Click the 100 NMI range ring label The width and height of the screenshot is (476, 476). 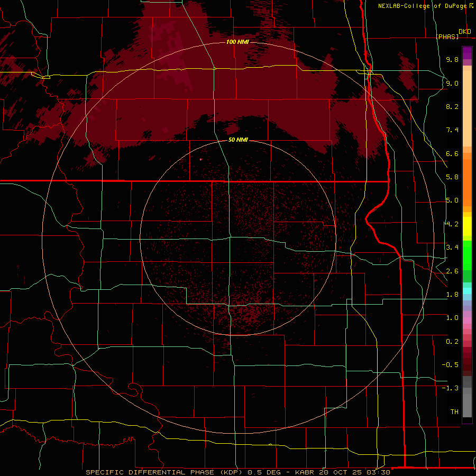[x=237, y=42]
